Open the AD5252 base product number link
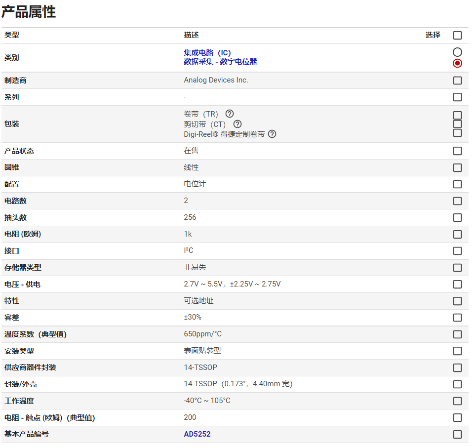 click(197, 434)
